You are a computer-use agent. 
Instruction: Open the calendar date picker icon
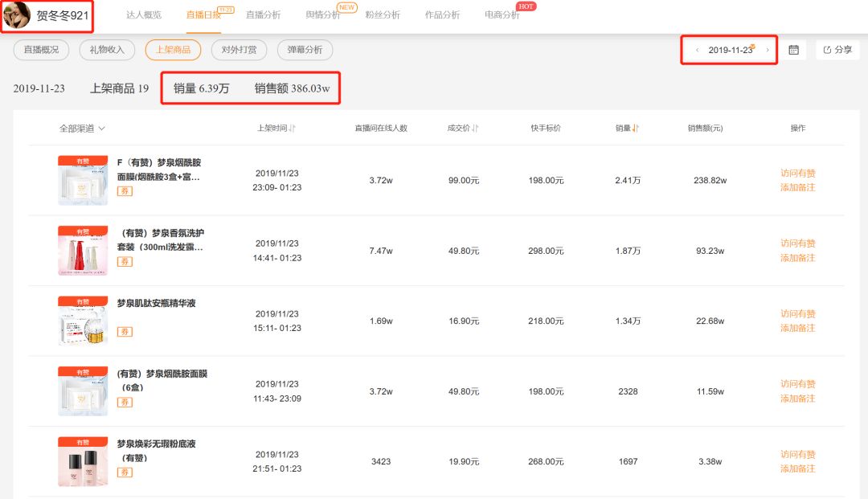(793, 50)
